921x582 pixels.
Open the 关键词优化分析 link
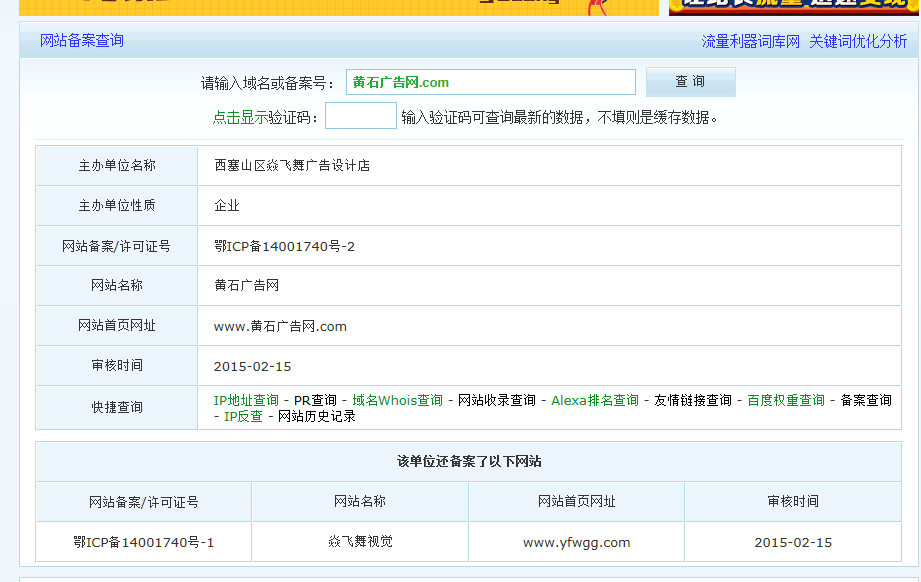coord(858,41)
